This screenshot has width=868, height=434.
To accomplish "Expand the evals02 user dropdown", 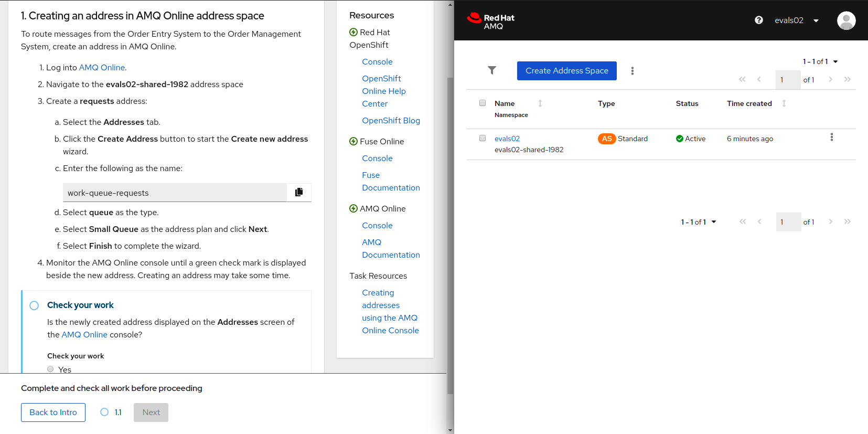I will pyautogui.click(x=797, y=20).
